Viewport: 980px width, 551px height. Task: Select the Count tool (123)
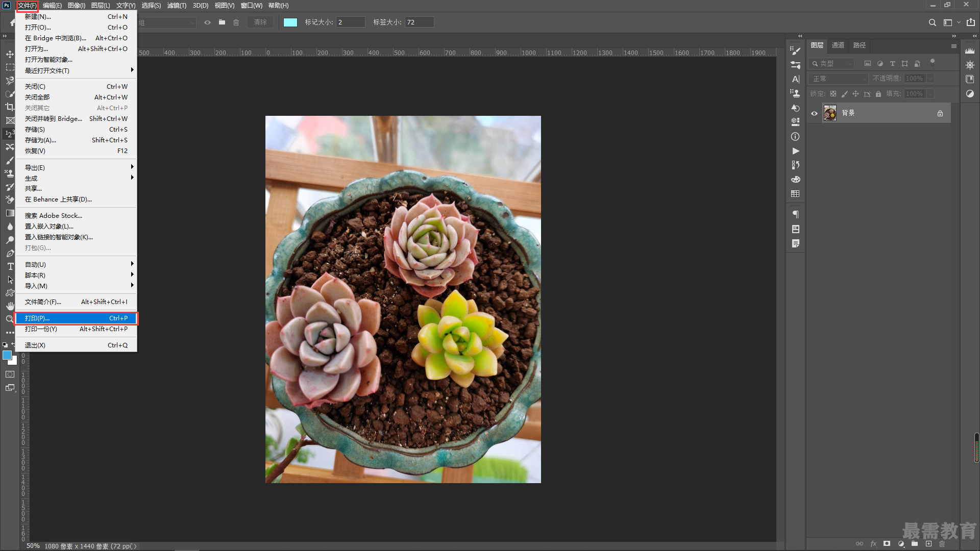10,134
